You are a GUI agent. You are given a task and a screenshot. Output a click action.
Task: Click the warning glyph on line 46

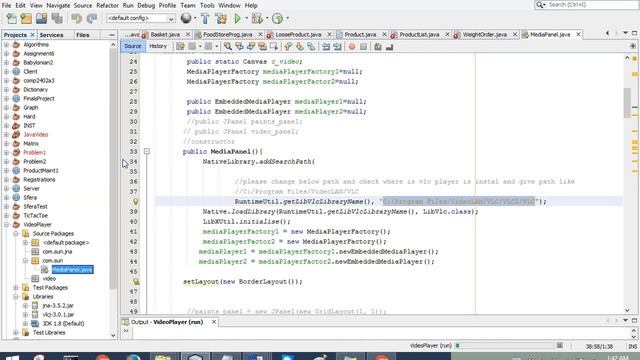(x=136, y=282)
